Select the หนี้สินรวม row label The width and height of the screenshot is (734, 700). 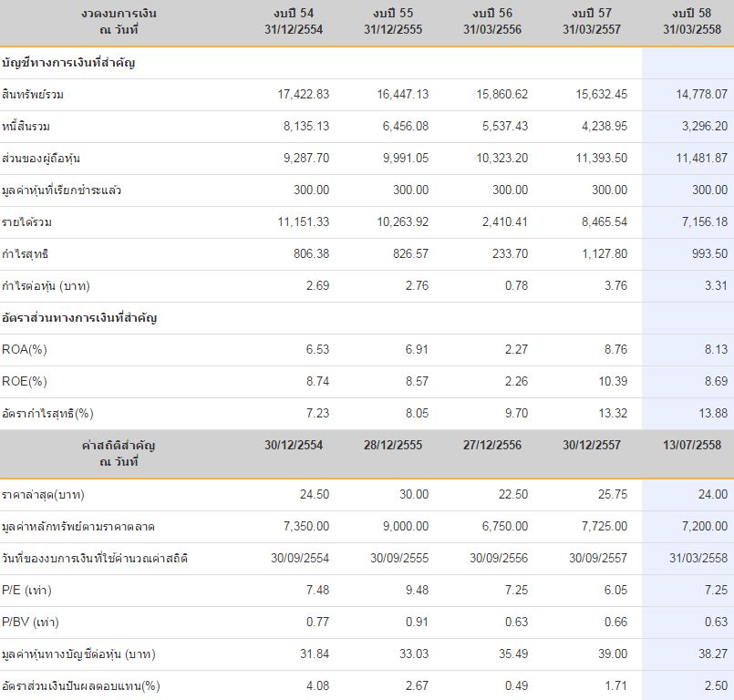tap(26, 127)
